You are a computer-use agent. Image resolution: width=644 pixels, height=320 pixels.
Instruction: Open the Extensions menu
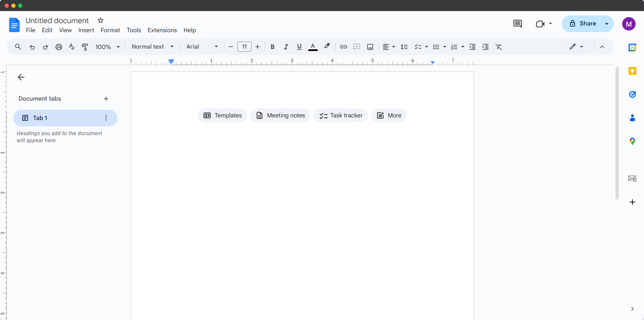(x=162, y=30)
